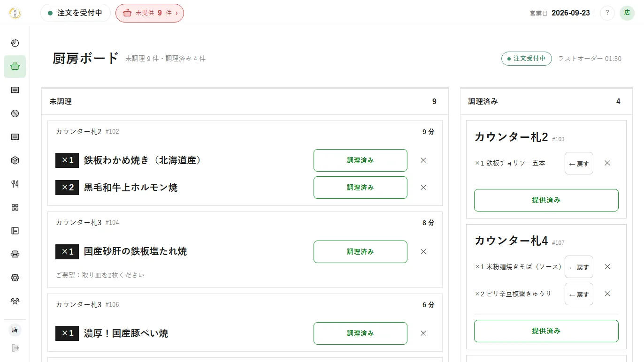Open the four-square grid sidebar icon
This screenshot has height=362, width=644.
(15, 207)
